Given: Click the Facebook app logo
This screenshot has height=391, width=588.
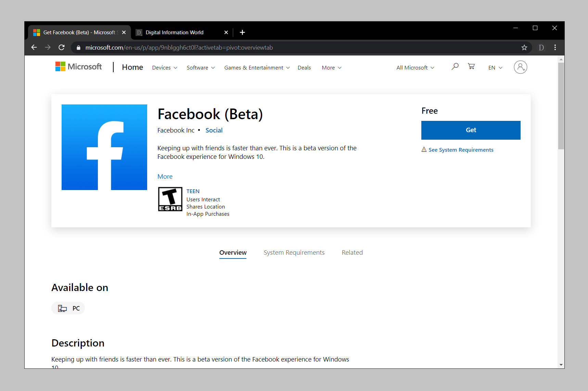Looking at the screenshot, I should point(104,147).
